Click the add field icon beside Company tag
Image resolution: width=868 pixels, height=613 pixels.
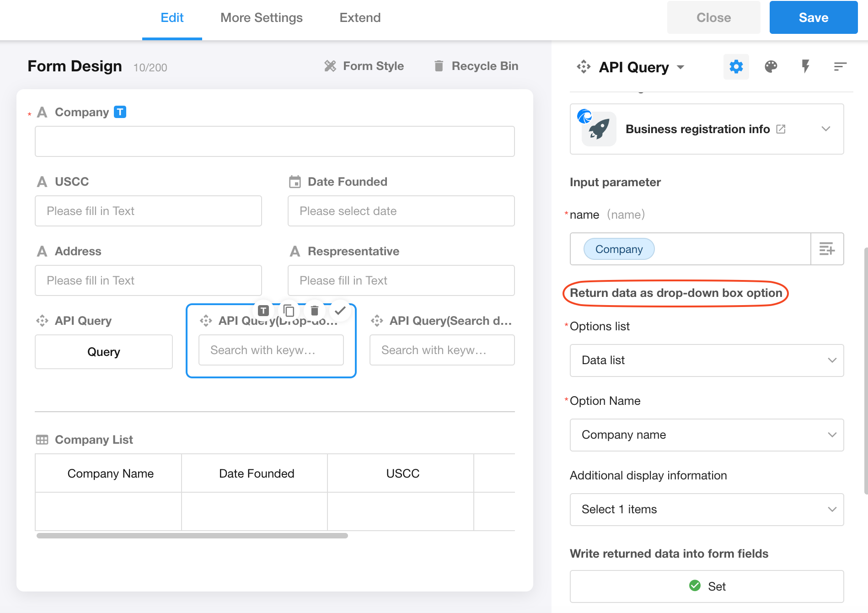[827, 249]
